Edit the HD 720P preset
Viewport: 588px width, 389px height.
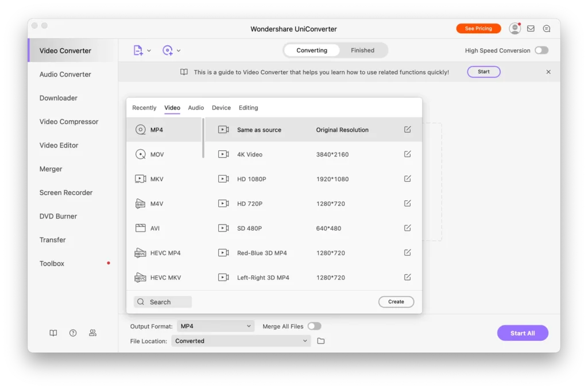pos(408,204)
